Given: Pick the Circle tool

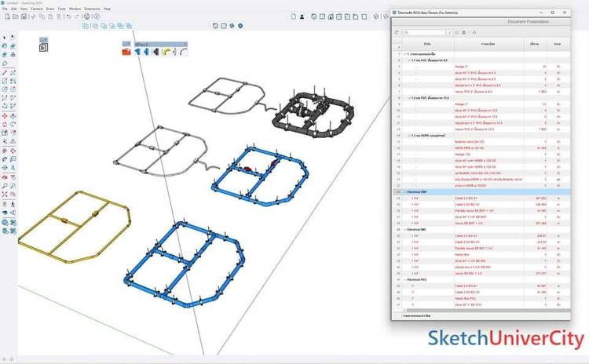Looking at the screenshot, I should click(5, 89).
